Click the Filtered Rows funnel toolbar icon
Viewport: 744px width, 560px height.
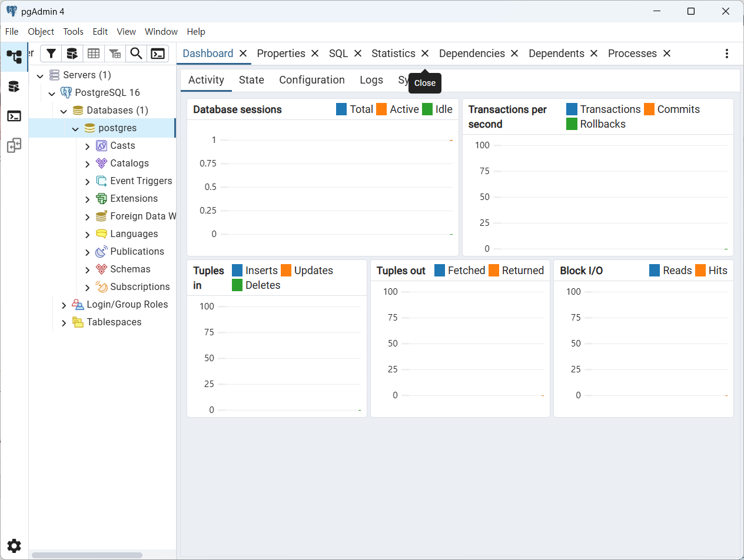coord(51,54)
